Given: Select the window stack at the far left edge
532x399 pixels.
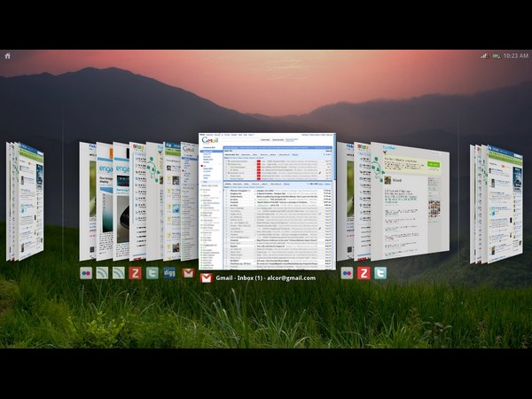Looking at the screenshot, I should pos(24,201).
